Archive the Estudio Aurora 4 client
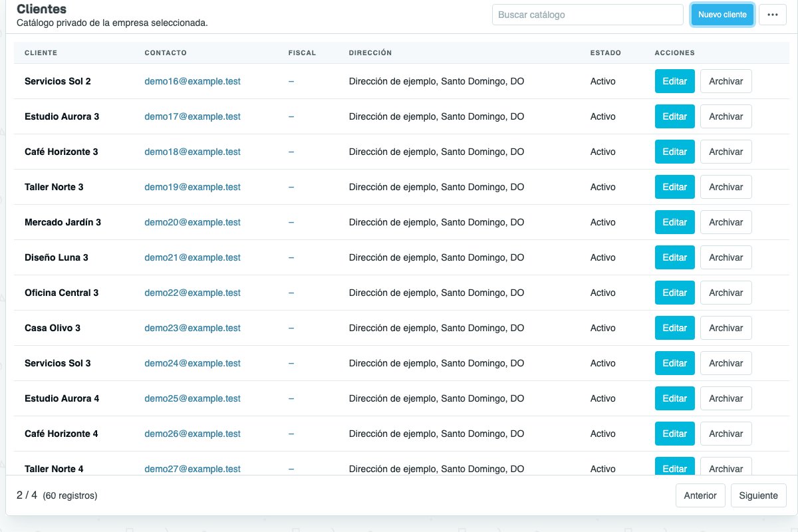 tap(726, 398)
